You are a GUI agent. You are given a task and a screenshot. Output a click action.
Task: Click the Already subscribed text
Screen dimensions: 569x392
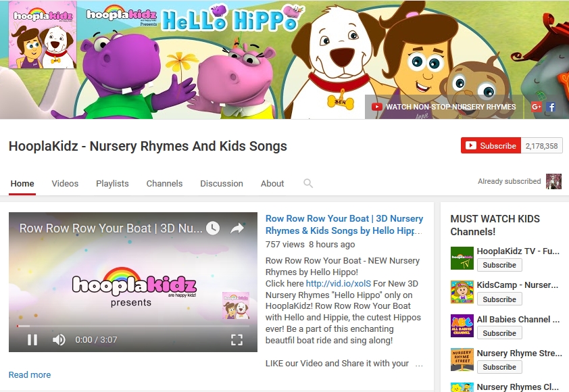(x=509, y=181)
